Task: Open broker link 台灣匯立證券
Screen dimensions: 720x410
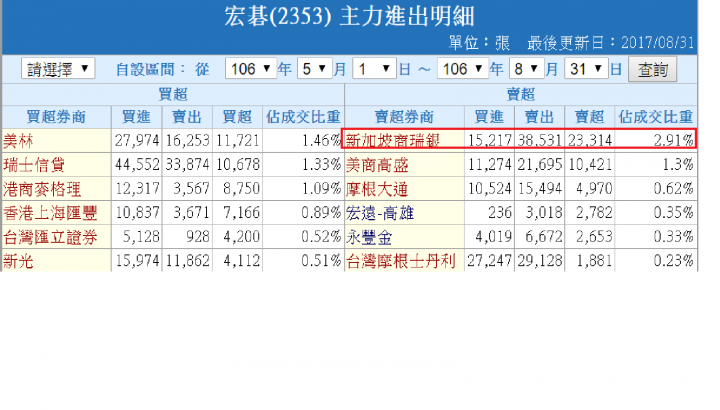Action: pos(50,237)
